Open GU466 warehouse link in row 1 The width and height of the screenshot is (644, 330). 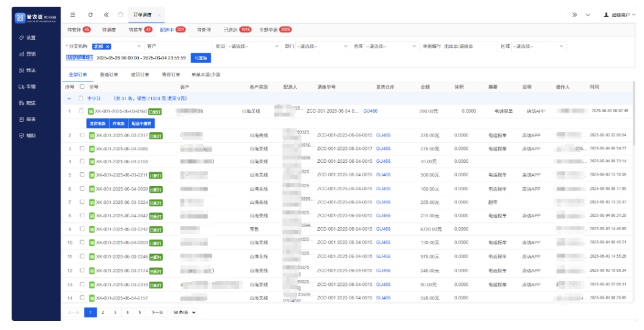(x=370, y=111)
